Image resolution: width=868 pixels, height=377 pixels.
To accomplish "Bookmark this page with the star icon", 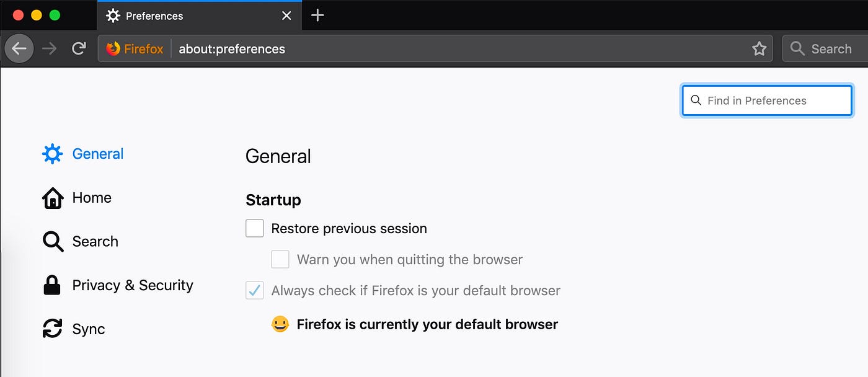I will 759,49.
